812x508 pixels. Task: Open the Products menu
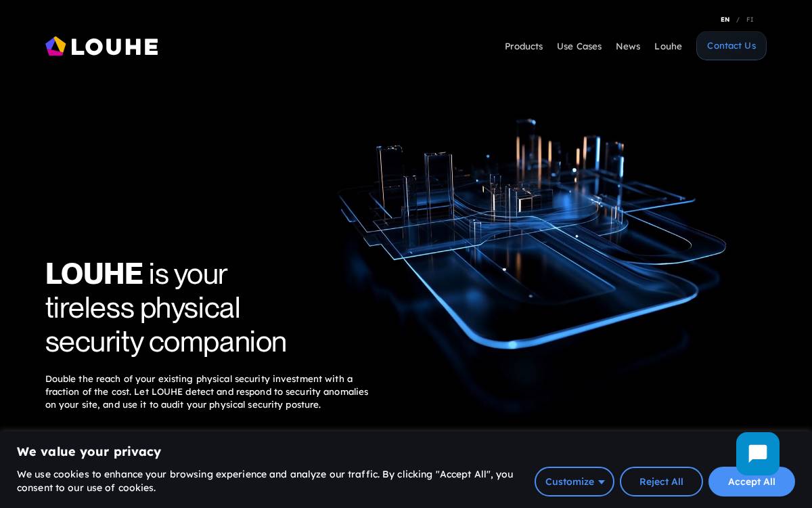tap(524, 46)
